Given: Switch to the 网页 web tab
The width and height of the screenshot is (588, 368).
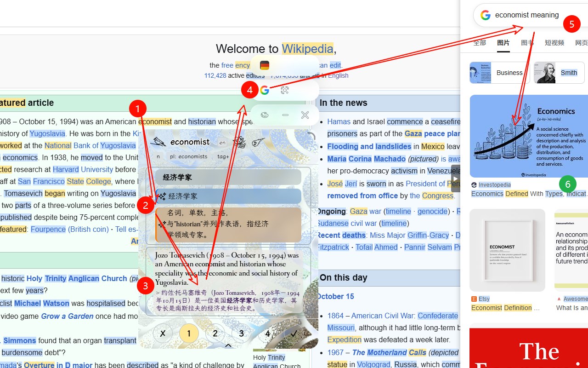Looking at the screenshot, I should [581, 43].
